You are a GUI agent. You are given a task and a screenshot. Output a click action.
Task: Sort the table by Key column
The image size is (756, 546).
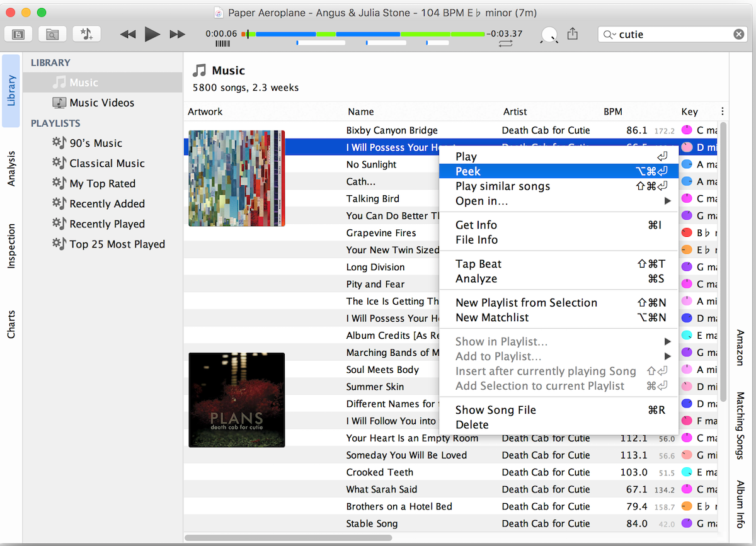[690, 111]
